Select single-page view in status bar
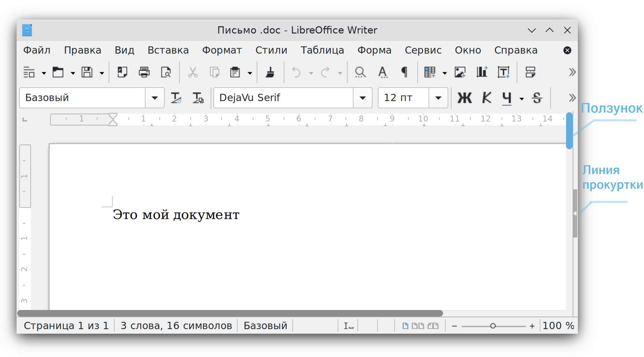This screenshot has height=357, width=644. (405, 326)
